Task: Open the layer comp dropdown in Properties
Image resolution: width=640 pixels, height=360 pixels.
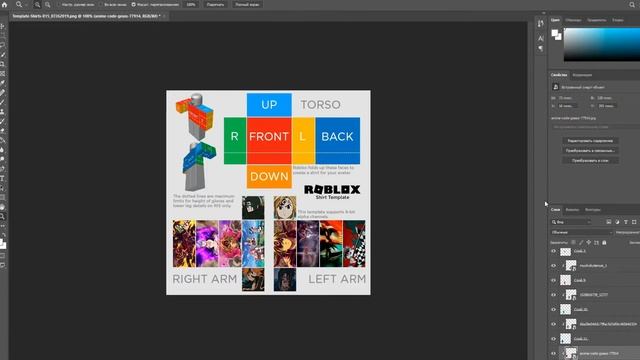Action: tap(596, 127)
